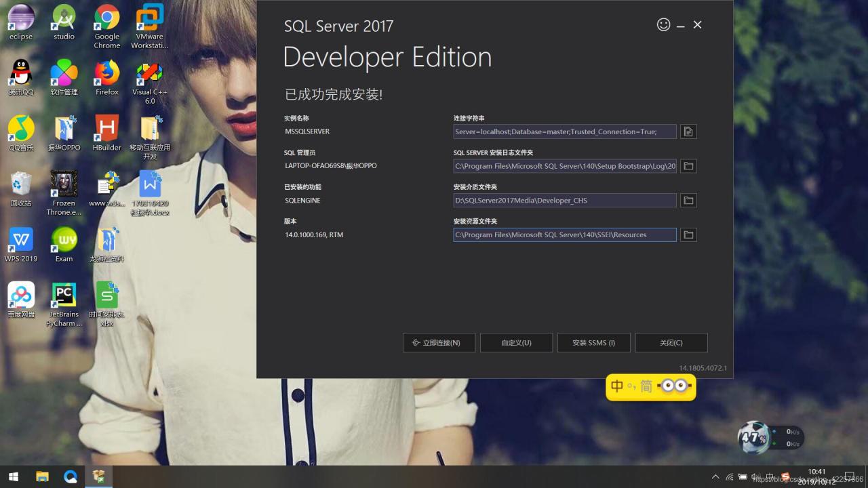This screenshot has width=868, height=488.
Task: Click the installed feature SQLENGINE text
Action: click(x=302, y=201)
